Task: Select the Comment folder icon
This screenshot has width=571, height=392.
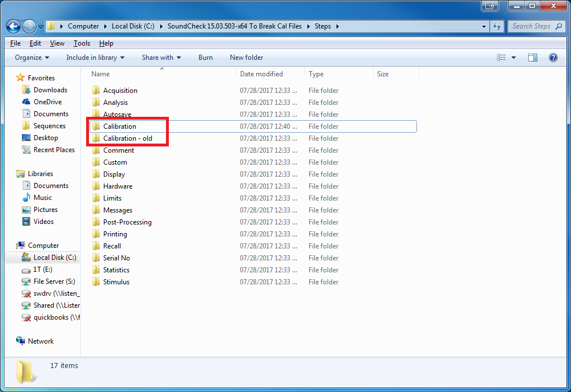Action: point(96,150)
